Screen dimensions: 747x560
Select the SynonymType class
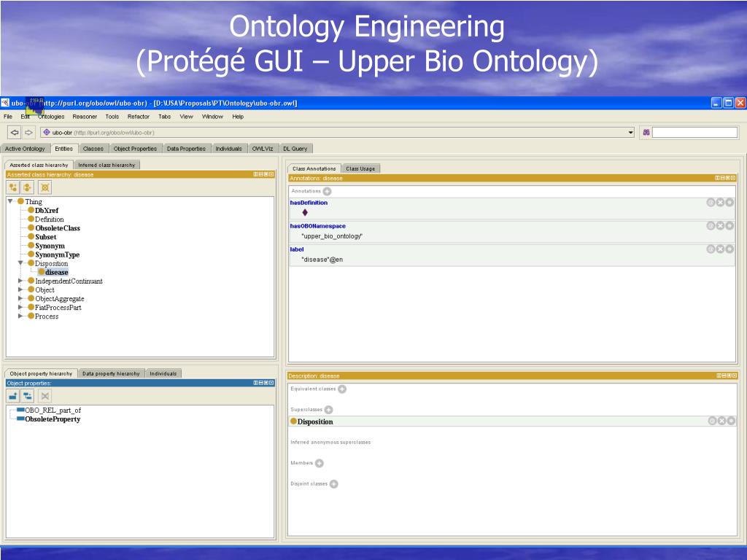(57, 254)
